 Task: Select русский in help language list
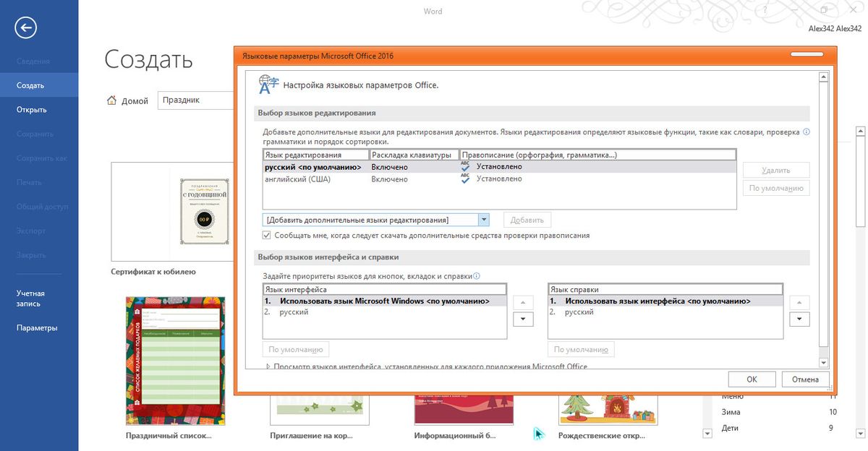click(x=665, y=312)
